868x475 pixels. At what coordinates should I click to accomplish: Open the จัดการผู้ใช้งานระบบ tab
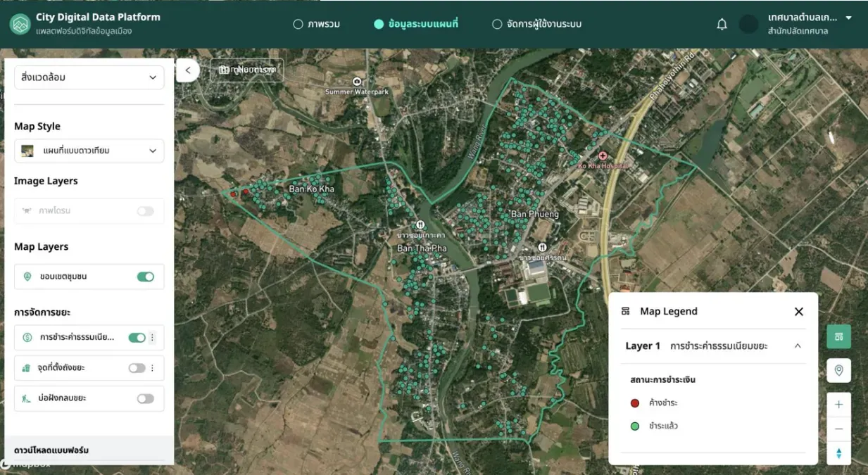click(x=536, y=24)
